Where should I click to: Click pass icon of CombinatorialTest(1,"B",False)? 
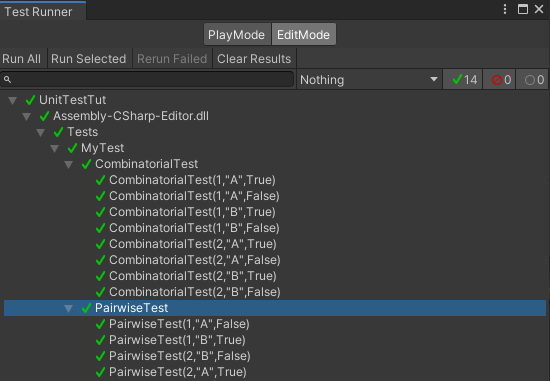click(100, 228)
